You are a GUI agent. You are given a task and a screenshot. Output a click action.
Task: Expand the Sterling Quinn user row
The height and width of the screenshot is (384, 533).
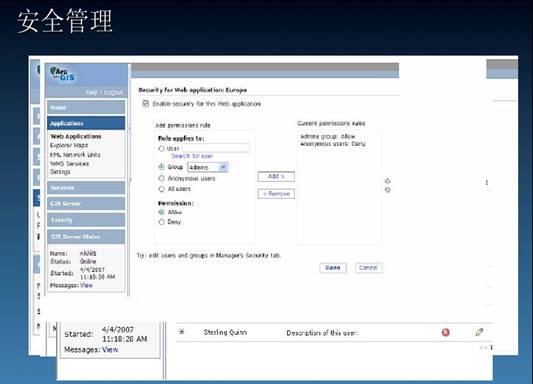coord(182,332)
